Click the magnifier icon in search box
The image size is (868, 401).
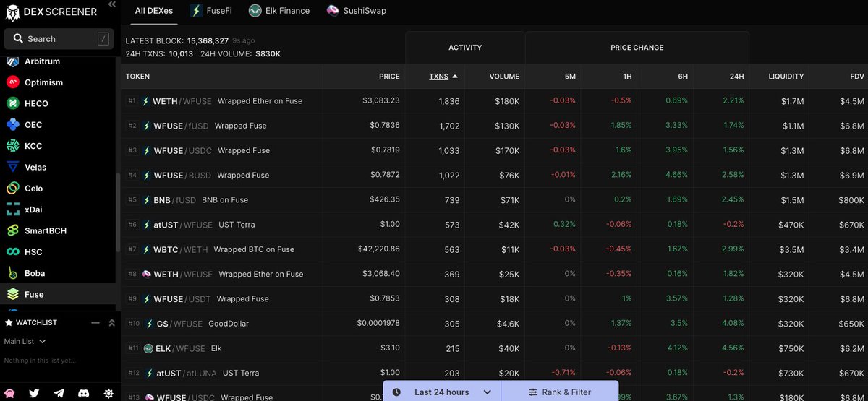[17, 39]
